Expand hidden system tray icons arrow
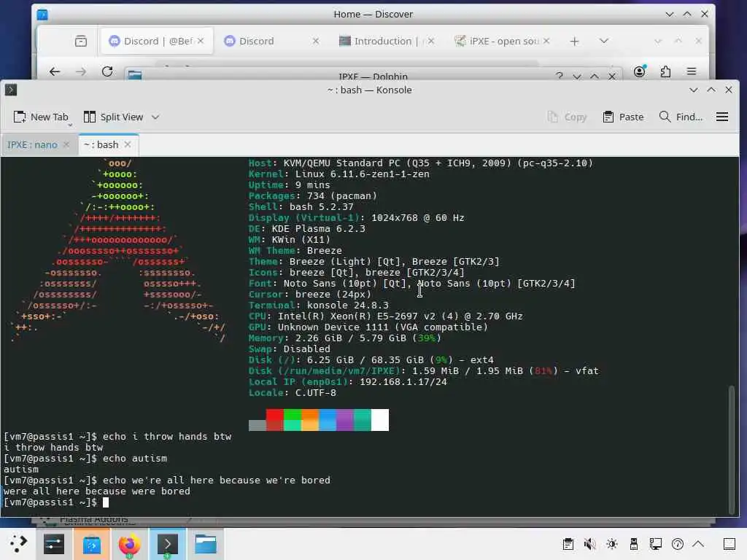The width and height of the screenshot is (747, 560). (698, 544)
